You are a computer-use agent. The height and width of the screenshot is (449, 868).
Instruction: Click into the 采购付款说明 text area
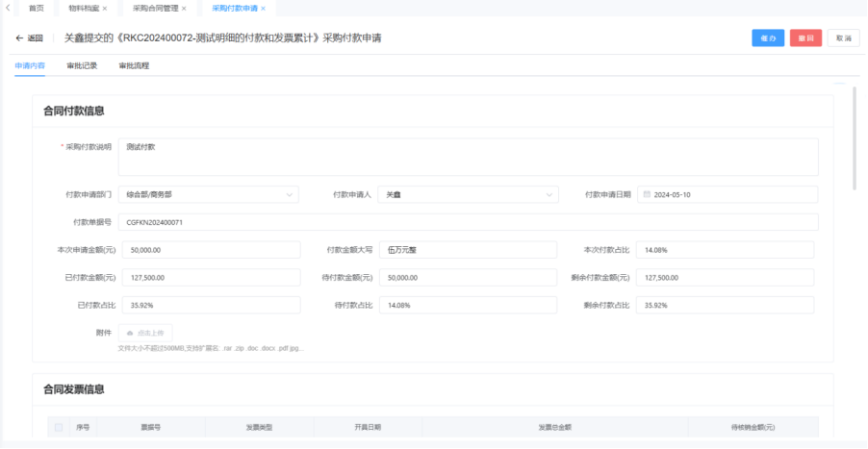[x=468, y=157]
